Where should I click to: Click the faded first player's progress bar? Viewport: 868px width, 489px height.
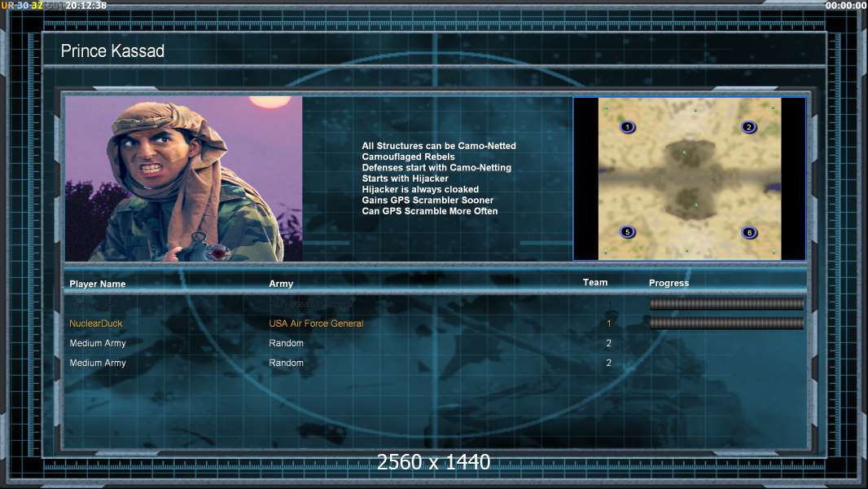click(x=726, y=303)
